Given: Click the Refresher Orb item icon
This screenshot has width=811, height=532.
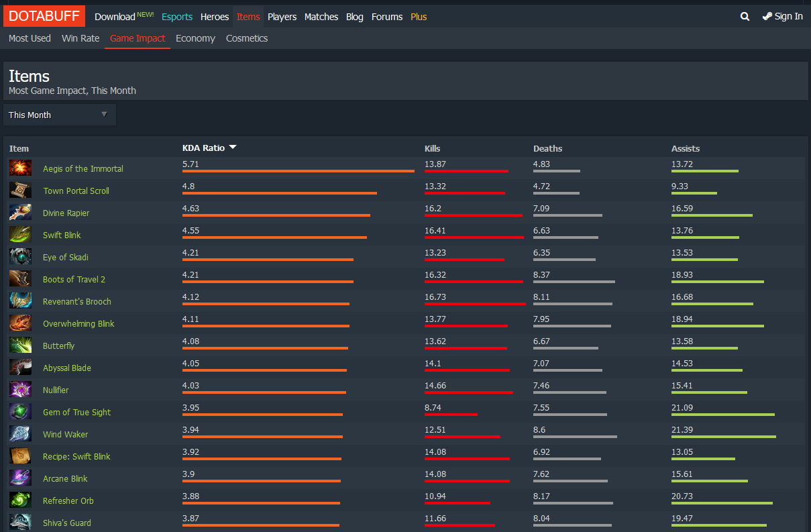Looking at the screenshot, I should [x=20, y=500].
